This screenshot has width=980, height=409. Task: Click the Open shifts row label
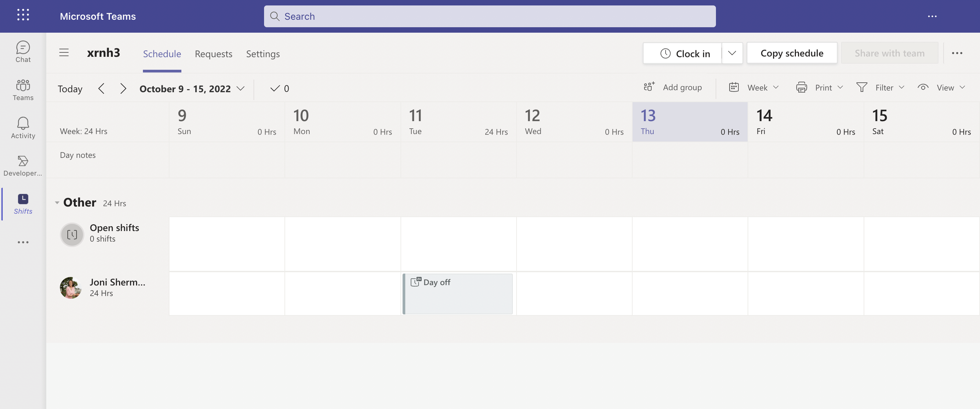114,228
